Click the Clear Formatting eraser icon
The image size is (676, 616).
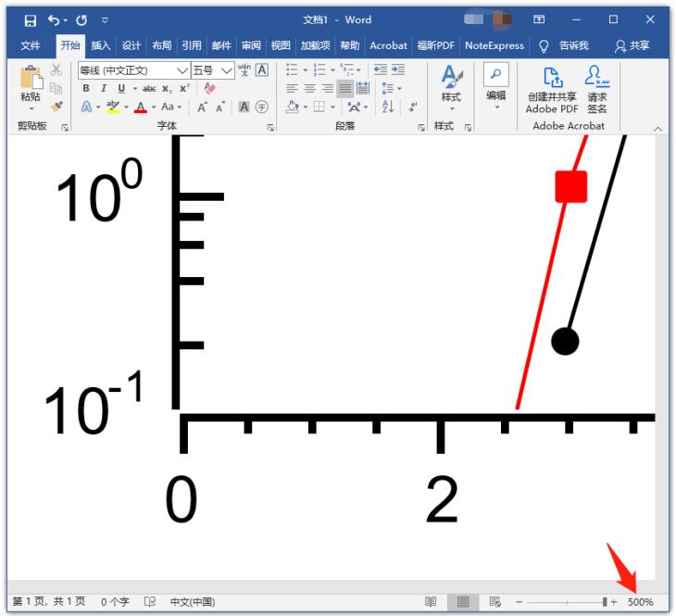[209, 88]
